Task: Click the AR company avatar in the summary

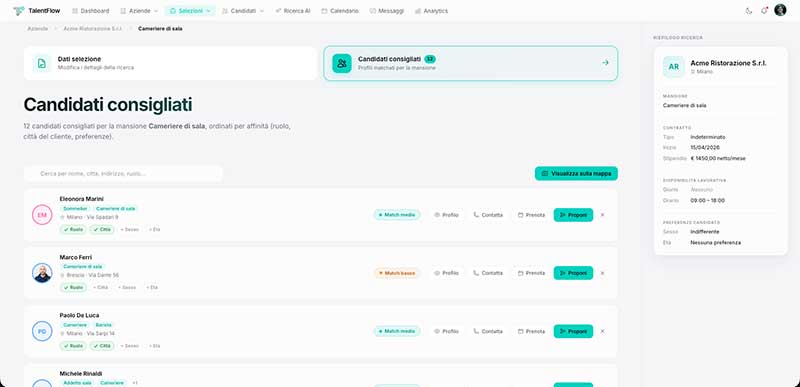Action: pyautogui.click(x=673, y=67)
